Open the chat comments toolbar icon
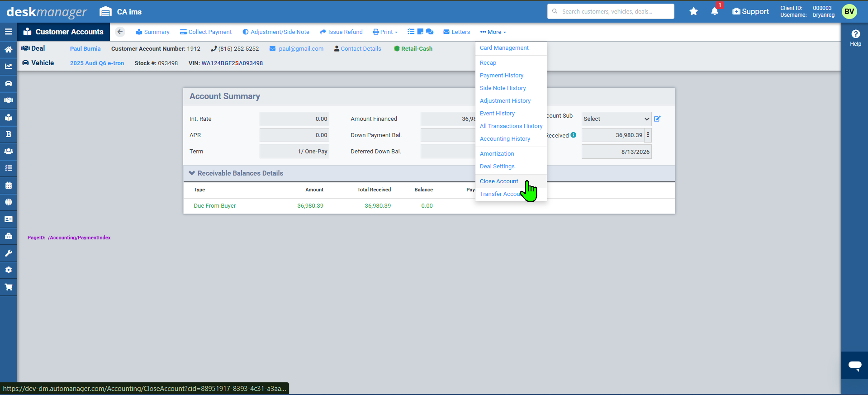 click(x=430, y=32)
